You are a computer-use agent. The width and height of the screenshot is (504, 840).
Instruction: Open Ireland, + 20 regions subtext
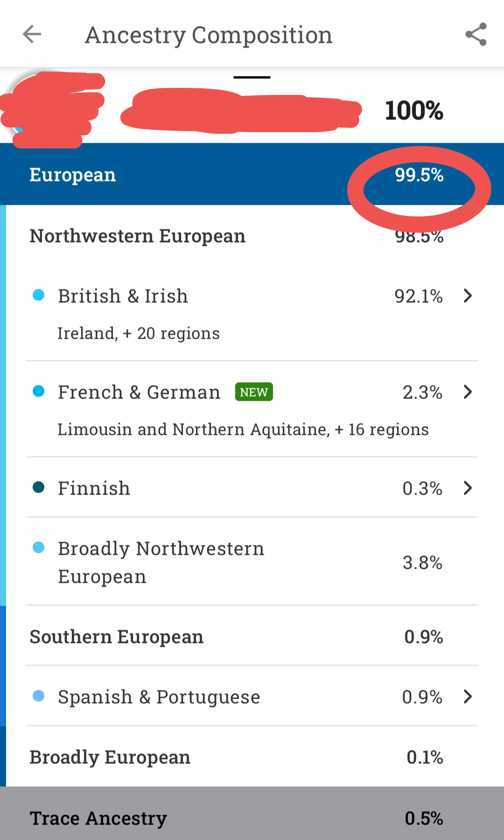[139, 333]
